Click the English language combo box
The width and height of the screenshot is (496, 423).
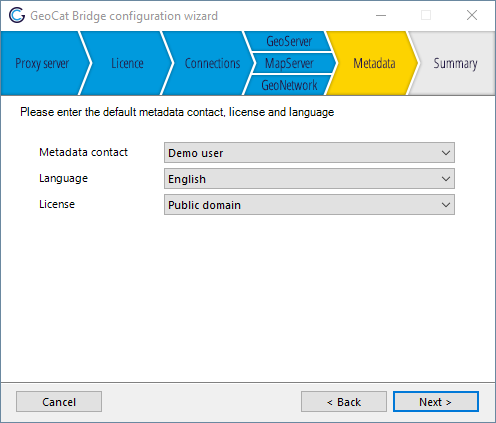(x=309, y=179)
